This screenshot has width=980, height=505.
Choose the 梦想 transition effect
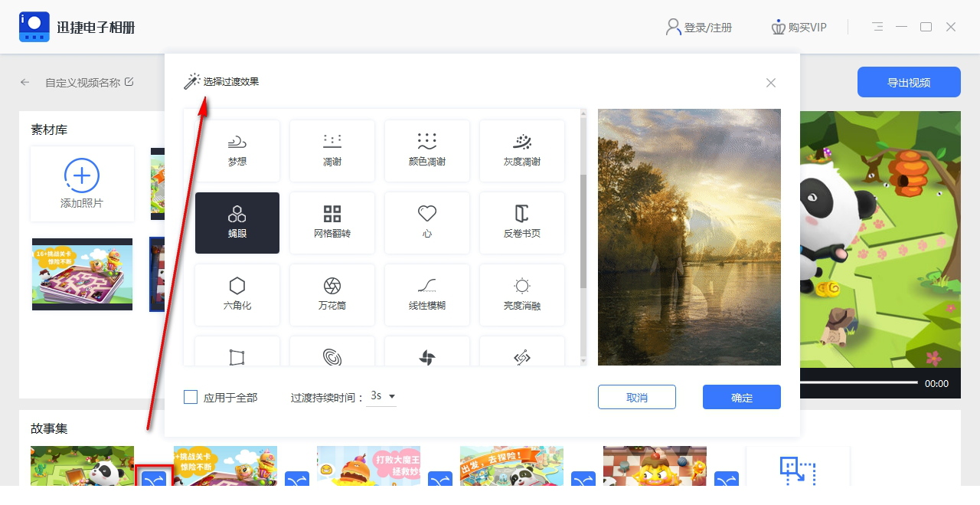(237, 150)
